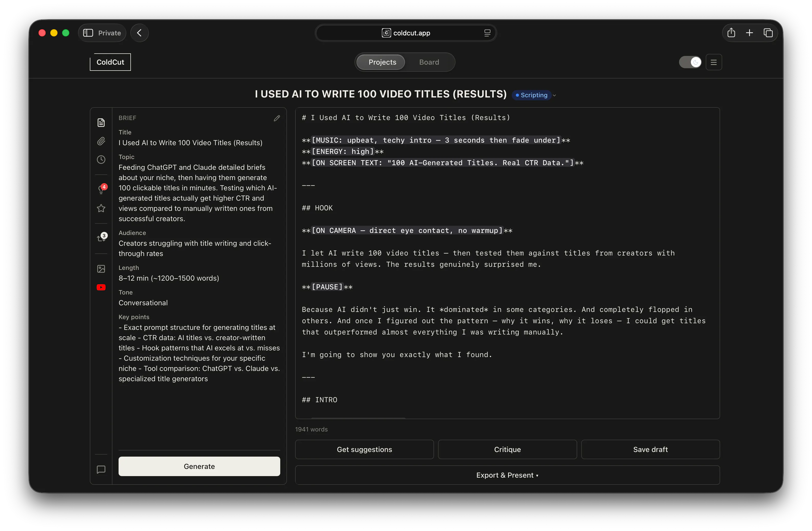Image resolution: width=812 pixels, height=531 pixels.
Task: Show tab overview icon
Action: click(x=768, y=33)
